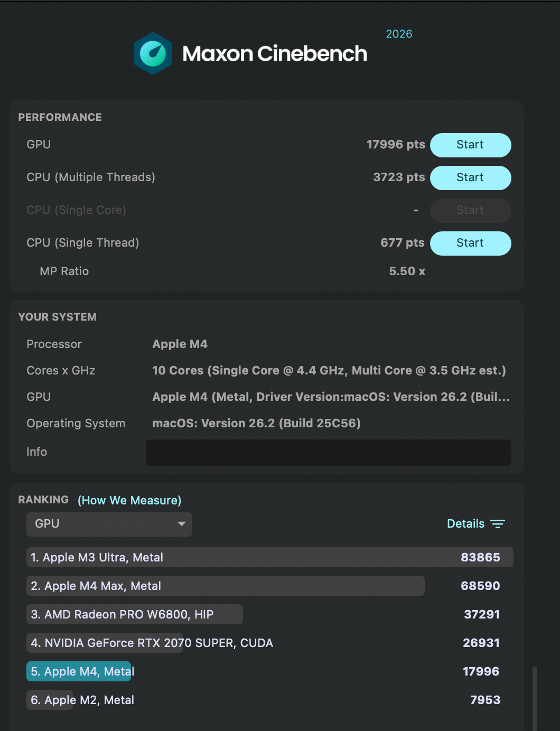Click the Maxon Cinebench logo icon
Image resolution: width=560 pixels, height=731 pixels.
click(x=153, y=53)
